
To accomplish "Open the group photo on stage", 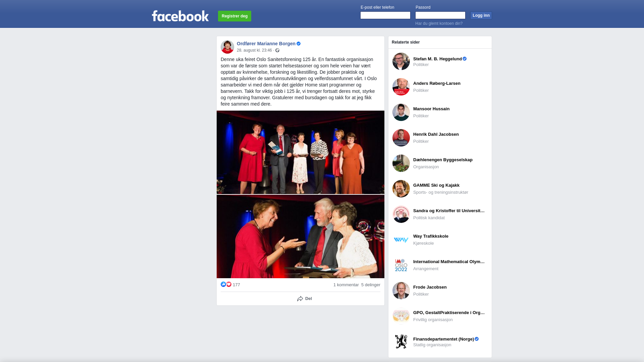I will tap(301, 152).
